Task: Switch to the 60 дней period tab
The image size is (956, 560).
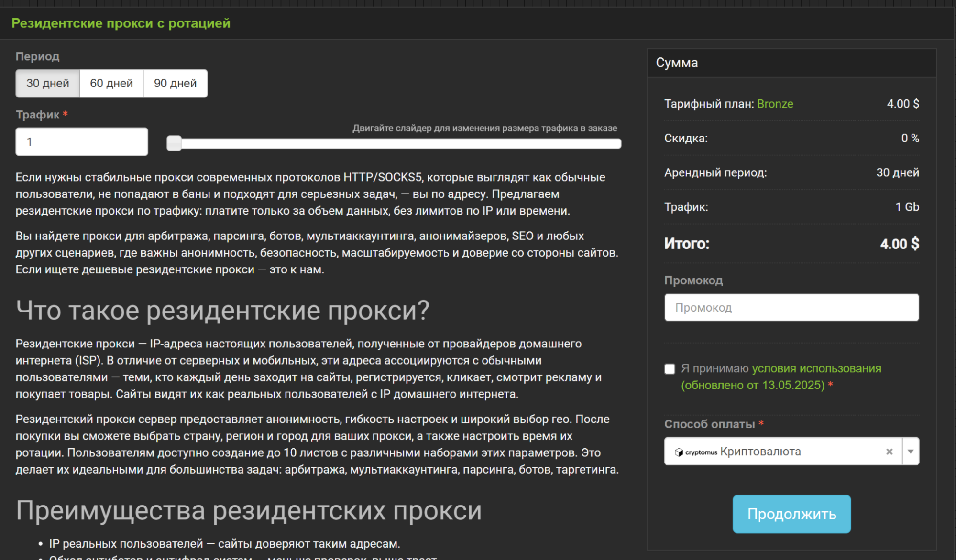Action: click(x=111, y=83)
